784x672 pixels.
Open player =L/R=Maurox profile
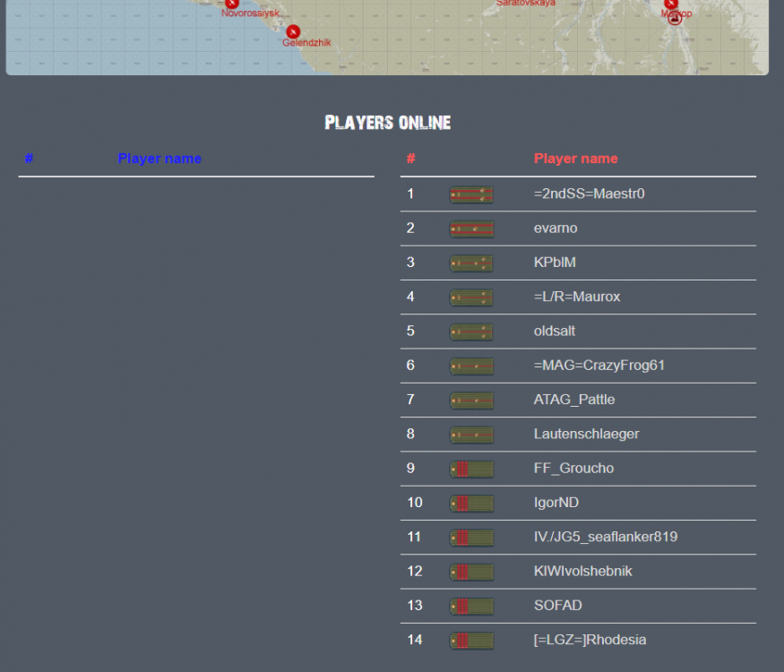click(577, 297)
